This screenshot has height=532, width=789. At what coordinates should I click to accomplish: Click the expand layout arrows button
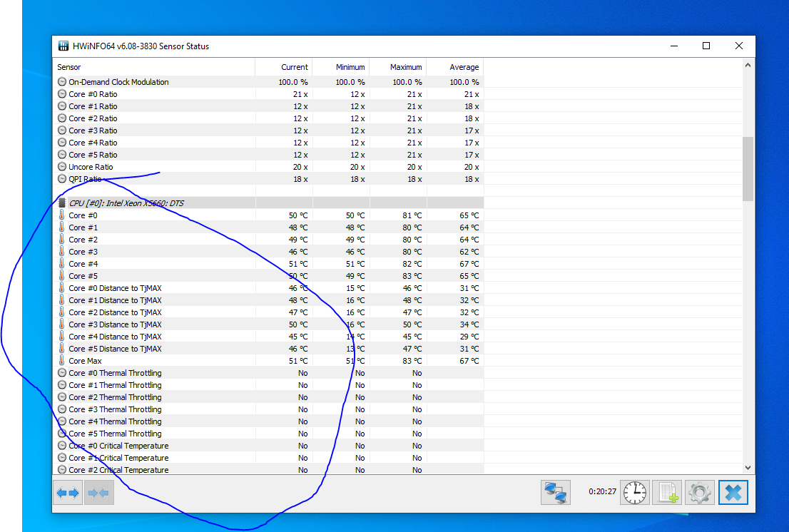point(68,493)
